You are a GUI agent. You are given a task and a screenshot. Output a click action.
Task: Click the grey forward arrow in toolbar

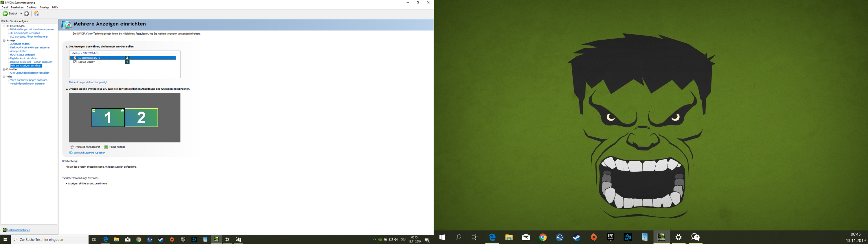26,14
